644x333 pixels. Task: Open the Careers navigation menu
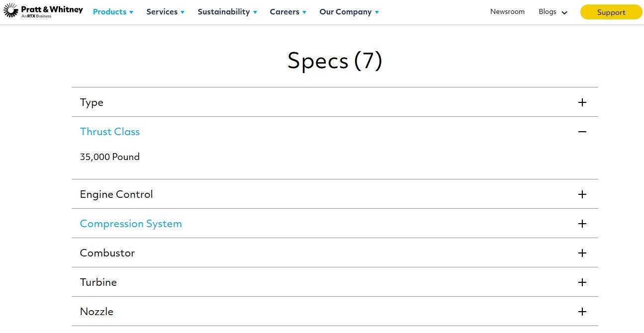click(288, 12)
